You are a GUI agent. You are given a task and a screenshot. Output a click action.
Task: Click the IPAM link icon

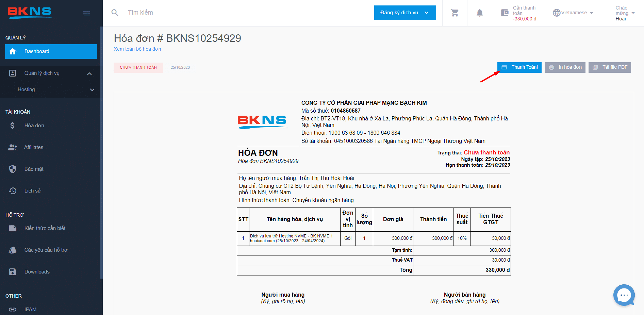(13, 310)
